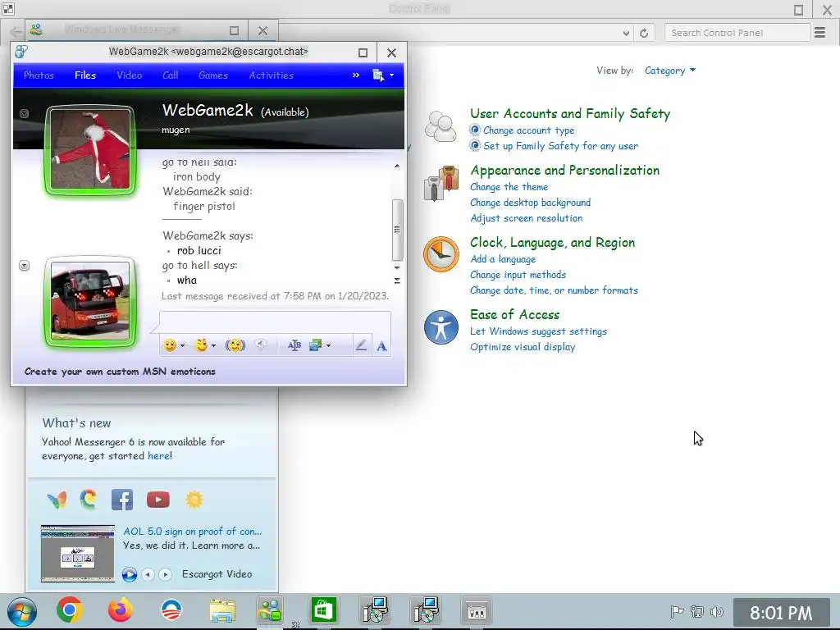Viewport: 840px width, 630px height.
Task: Click the 'here!' link under What's new
Action: 160,456
